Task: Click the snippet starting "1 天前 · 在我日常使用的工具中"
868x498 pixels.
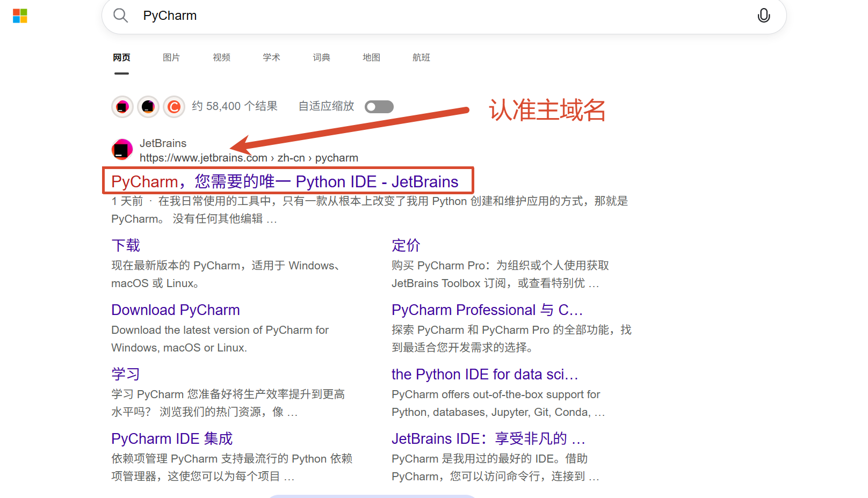Action: [370, 210]
